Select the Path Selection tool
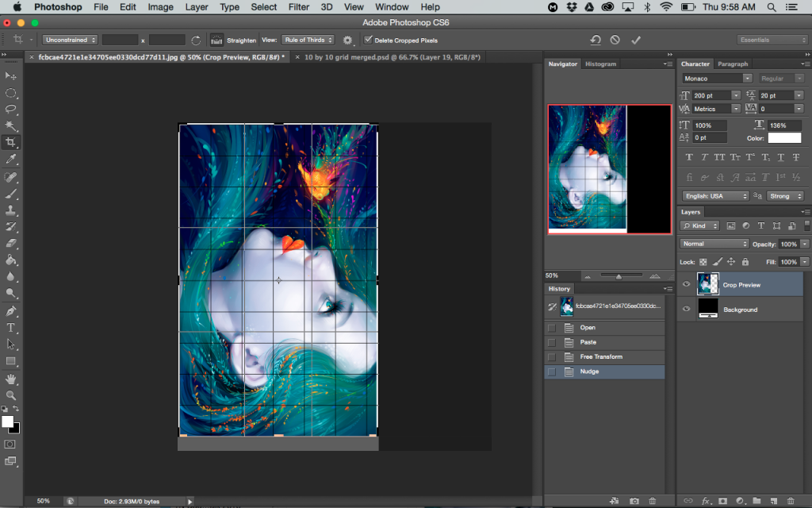The height and width of the screenshot is (508, 812). pos(10,344)
